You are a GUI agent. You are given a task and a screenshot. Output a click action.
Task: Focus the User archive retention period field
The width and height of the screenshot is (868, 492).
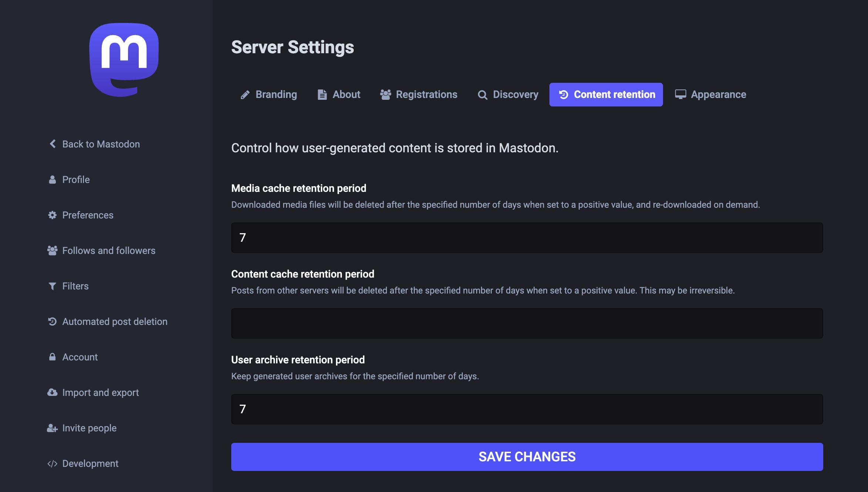click(x=527, y=409)
